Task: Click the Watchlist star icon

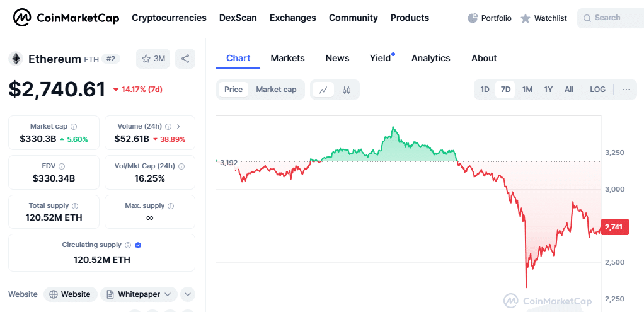Action: pos(526,18)
